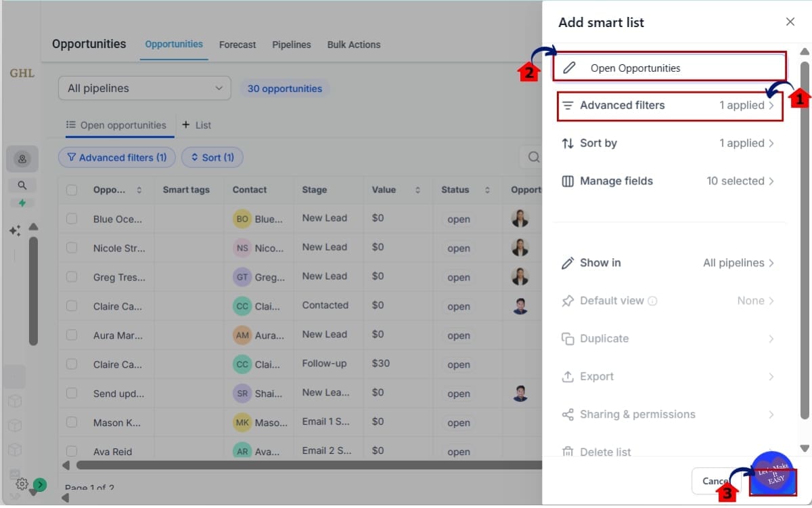Switch to the Forecast tab
812x508 pixels.
pos(238,45)
